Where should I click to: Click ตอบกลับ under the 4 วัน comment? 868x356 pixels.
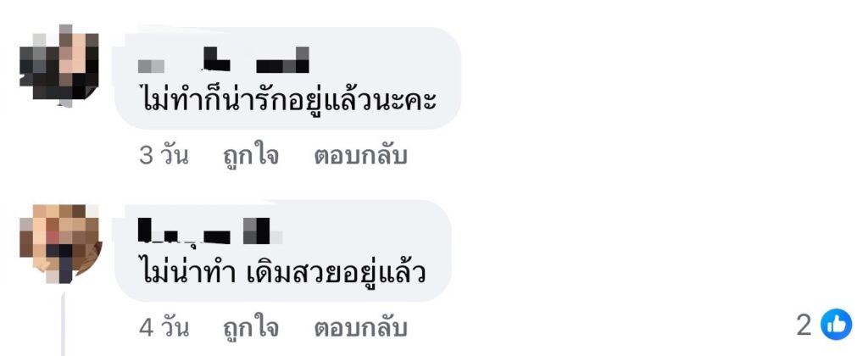pyautogui.click(x=361, y=328)
